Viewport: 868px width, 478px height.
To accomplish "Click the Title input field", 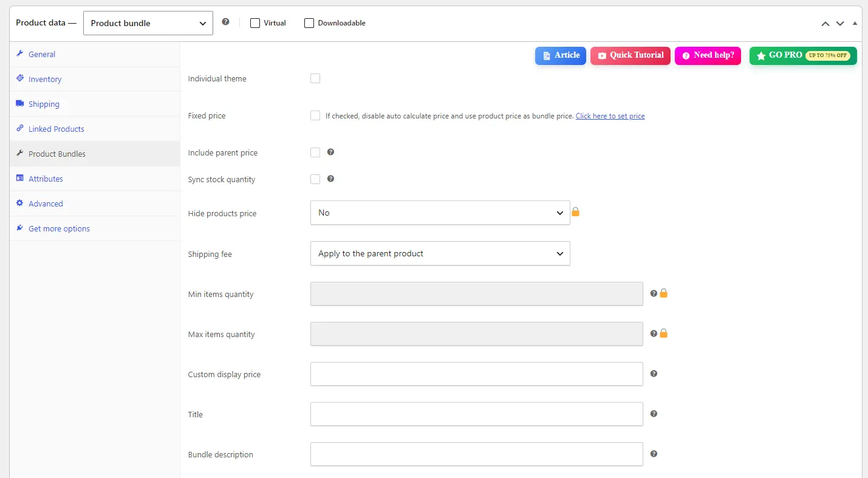I will click(477, 414).
